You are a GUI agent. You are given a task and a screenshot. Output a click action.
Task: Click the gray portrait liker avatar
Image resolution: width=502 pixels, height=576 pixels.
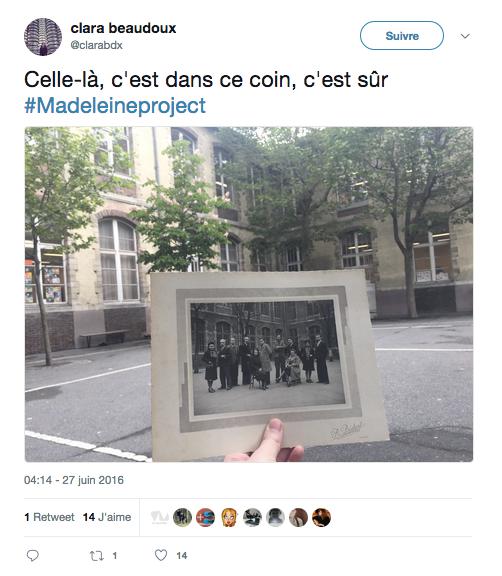click(x=275, y=517)
